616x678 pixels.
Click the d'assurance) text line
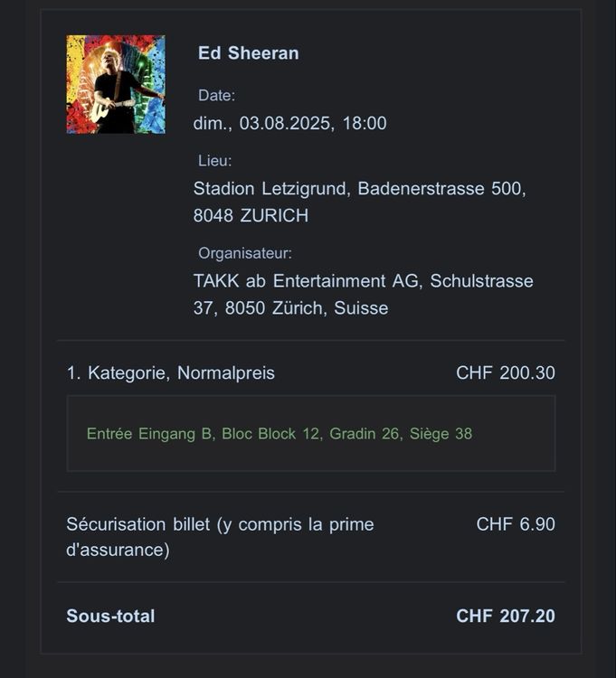coord(118,550)
